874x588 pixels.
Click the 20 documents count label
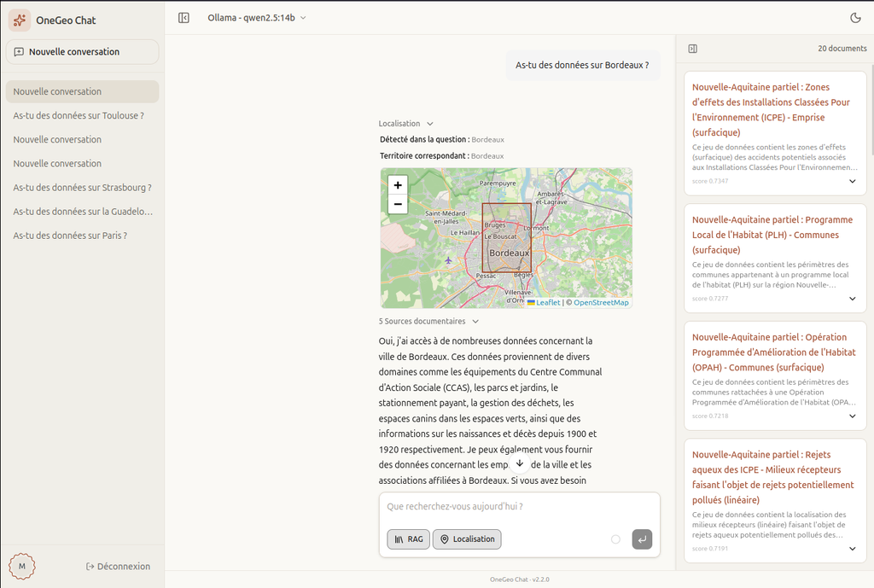[x=842, y=49]
